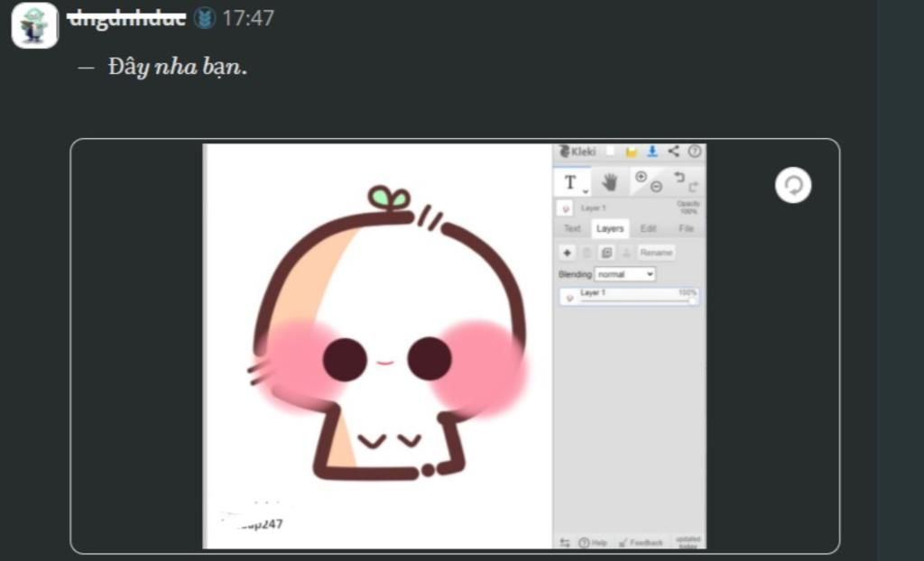Click the merge layer down icon
Viewport: 924px width, 561px height.
tap(626, 253)
